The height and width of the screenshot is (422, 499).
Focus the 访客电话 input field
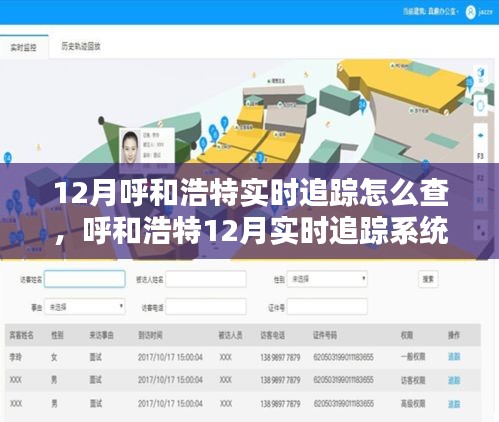pyautogui.click(x=206, y=307)
